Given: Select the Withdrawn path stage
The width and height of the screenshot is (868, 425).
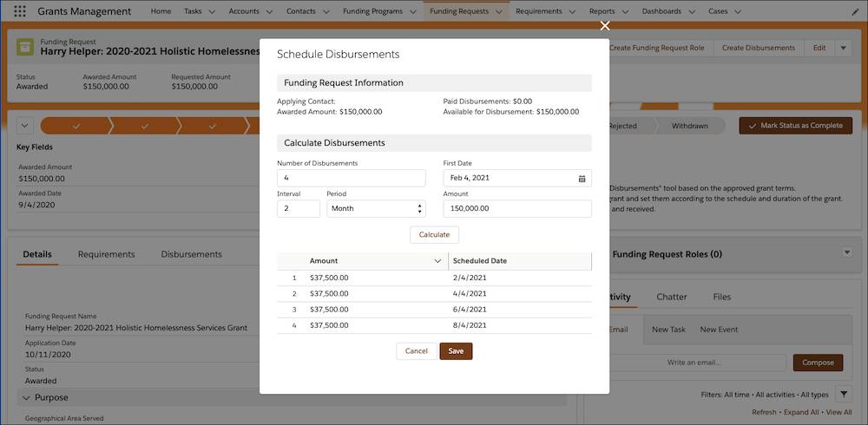Looking at the screenshot, I should pos(690,126).
